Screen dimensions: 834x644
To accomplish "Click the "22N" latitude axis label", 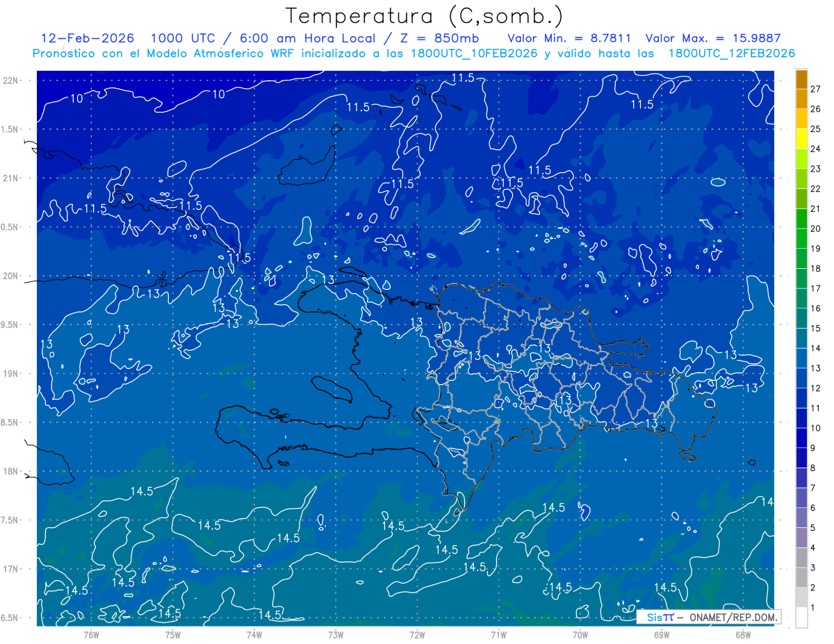I will pyautogui.click(x=10, y=80).
